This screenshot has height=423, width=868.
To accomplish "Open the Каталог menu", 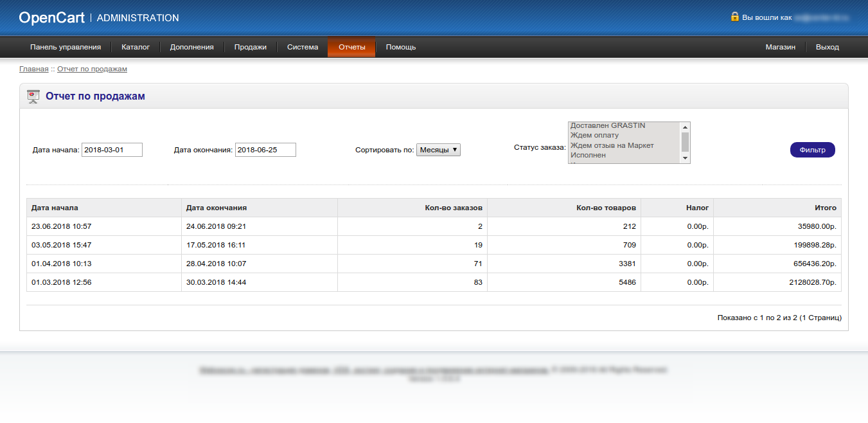I will pyautogui.click(x=136, y=47).
